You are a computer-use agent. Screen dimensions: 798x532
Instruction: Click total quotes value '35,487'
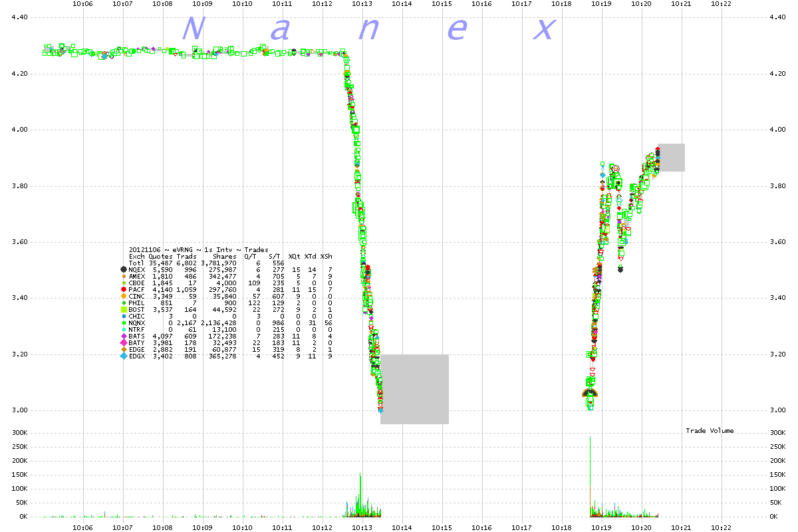(x=161, y=263)
